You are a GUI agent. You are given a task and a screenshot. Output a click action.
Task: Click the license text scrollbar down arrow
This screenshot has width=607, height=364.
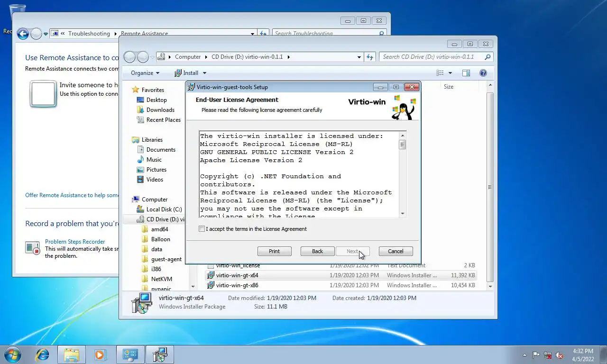tap(403, 214)
